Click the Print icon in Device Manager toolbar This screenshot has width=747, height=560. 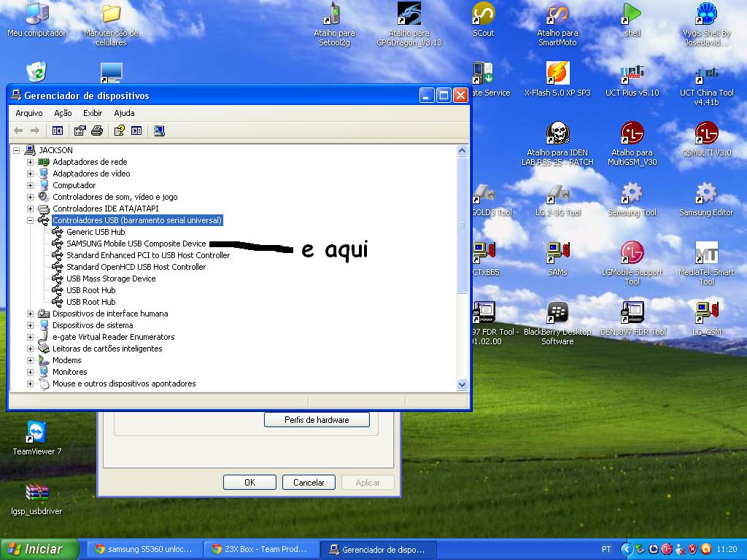pyautogui.click(x=97, y=131)
